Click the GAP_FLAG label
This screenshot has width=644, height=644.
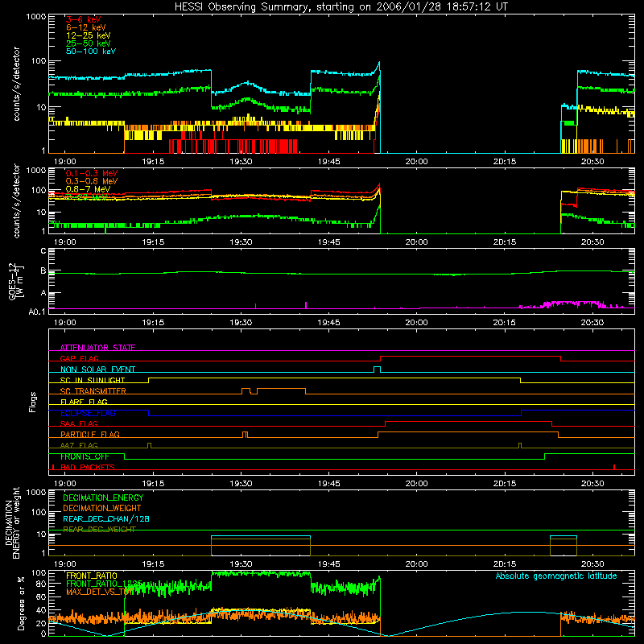[79, 358]
